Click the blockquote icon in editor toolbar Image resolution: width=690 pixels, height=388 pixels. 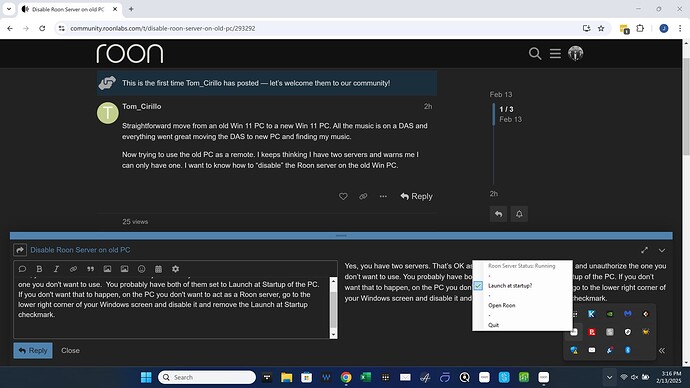(x=91, y=269)
